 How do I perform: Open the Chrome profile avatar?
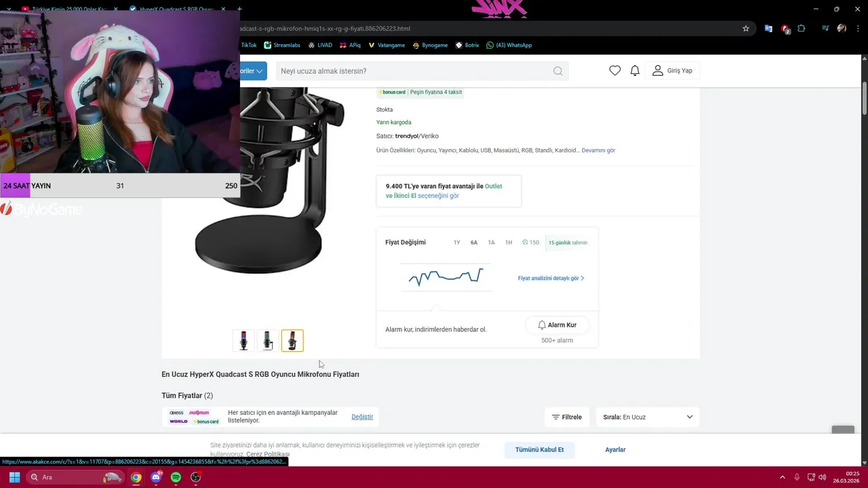click(x=842, y=28)
